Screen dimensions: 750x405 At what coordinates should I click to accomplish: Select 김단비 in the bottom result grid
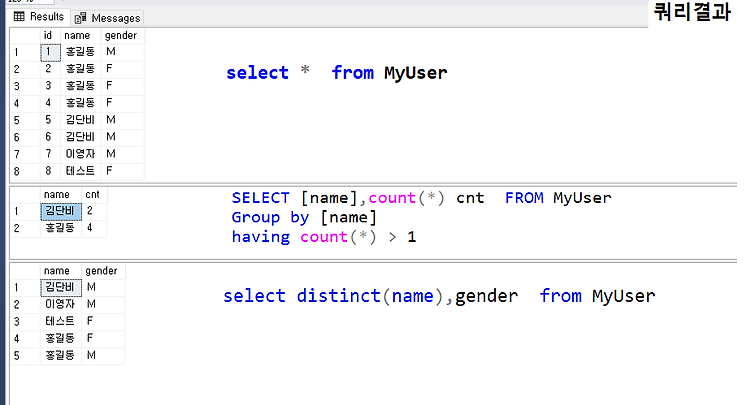click(x=61, y=287)
